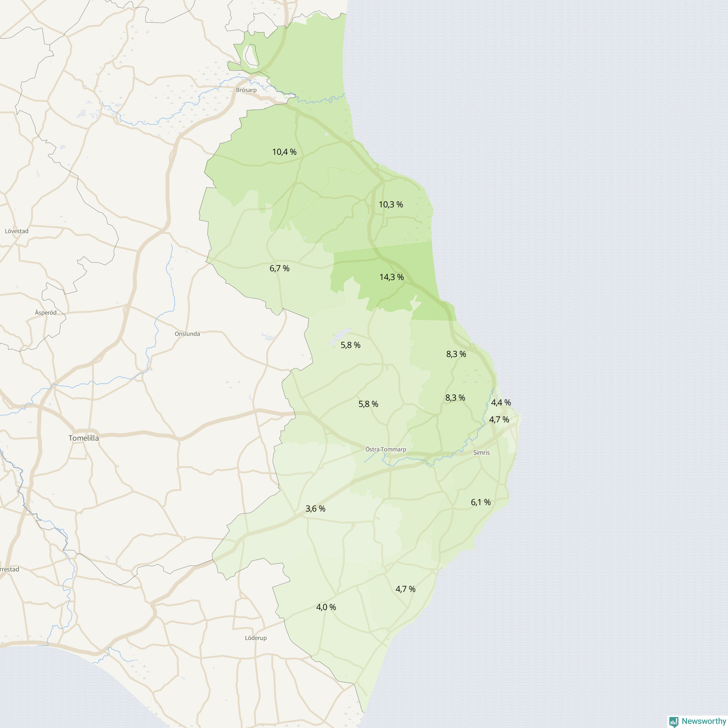Select the Lövestad place name
Viewport: 728px width, 728px height.
pyautogui.click(x=17, y=231)
